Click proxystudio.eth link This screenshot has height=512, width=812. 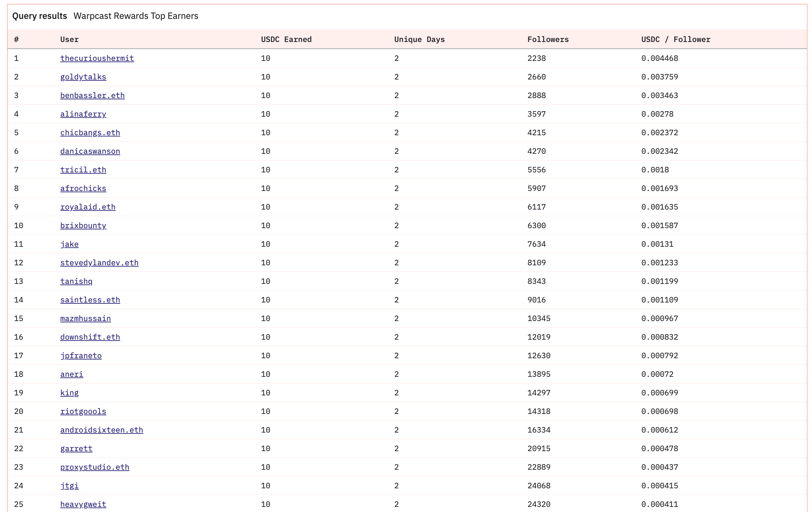pos(94,467)
